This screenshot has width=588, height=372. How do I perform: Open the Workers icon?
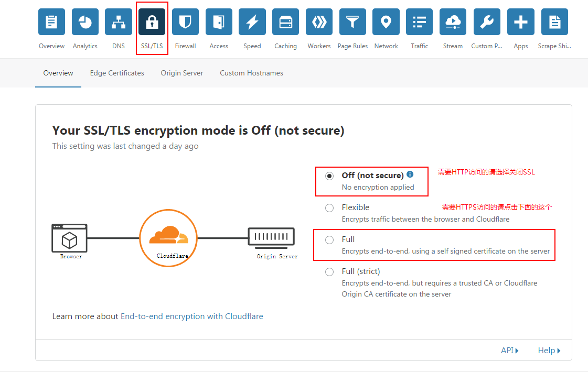pos(319,21)
